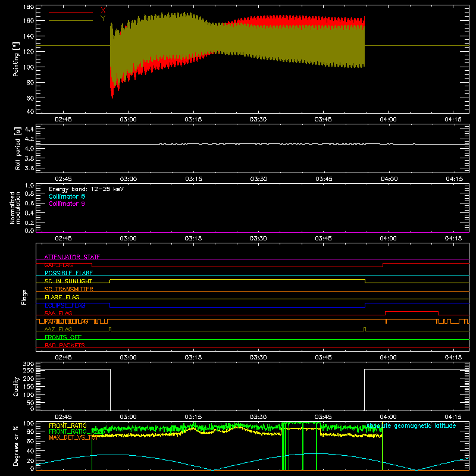
Task: Click the Quality drop edge before 03:00
Action: [x=110, y=390]
